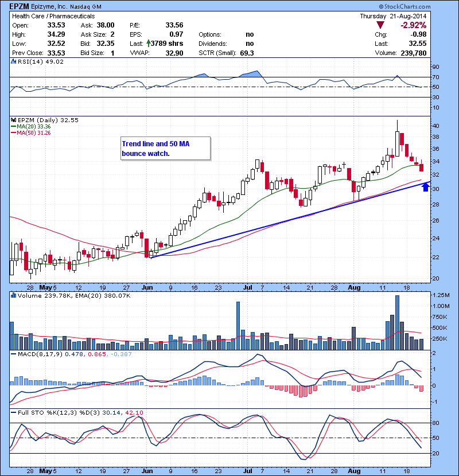Click the Low value 32.52

(56, 44)
